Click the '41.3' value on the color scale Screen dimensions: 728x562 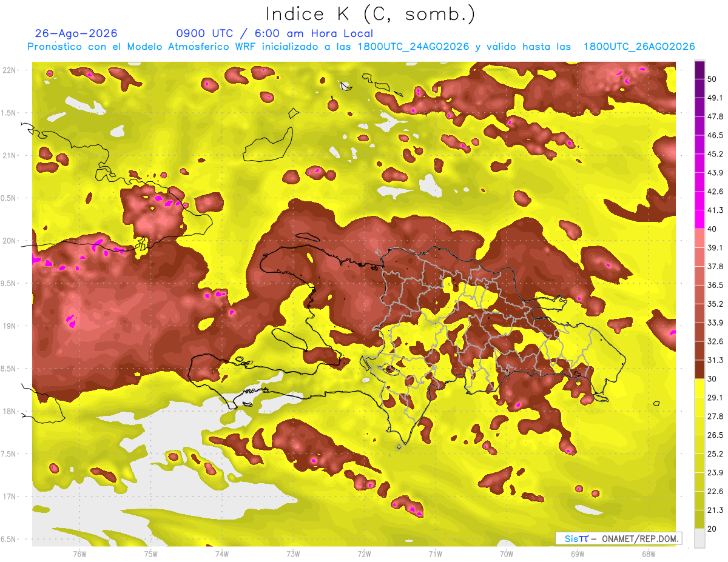point(715,210)
